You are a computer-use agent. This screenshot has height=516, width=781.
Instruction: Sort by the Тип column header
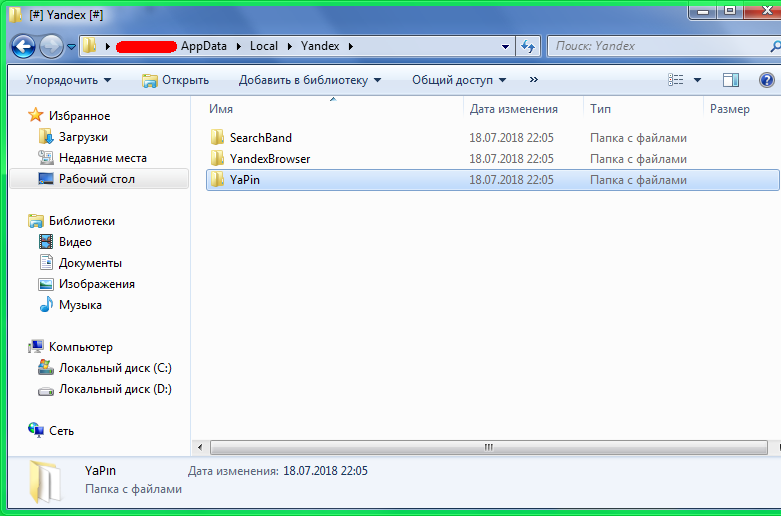600,109
